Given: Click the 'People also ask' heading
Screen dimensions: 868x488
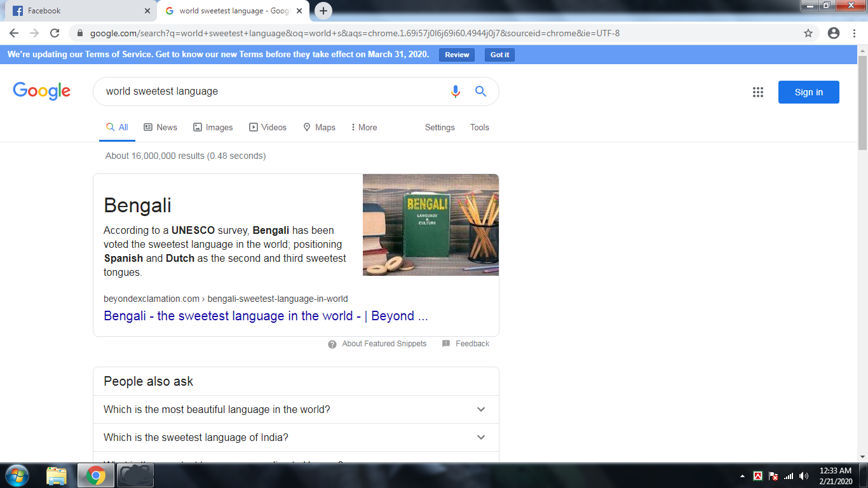Looking at the screenshot, I should tap(148, 381).
